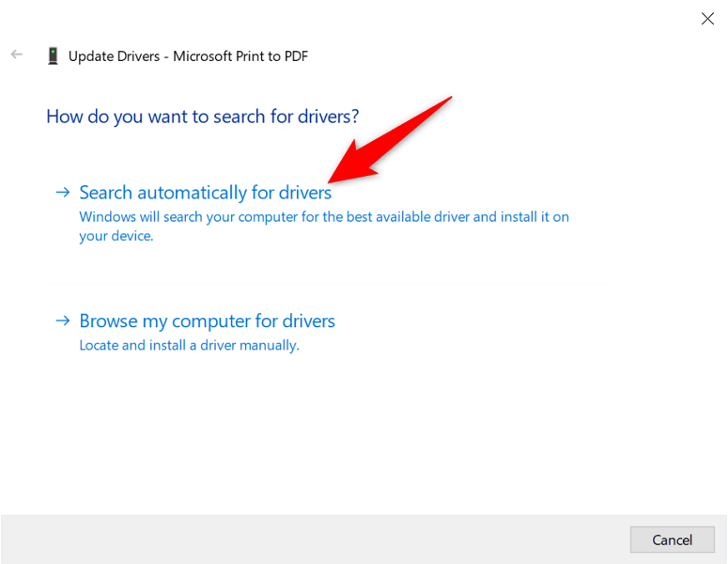Viewport: 728px width, 564px height.
Task: Click the printer device icon beside Update Drivers
Action: click(53, 56)
